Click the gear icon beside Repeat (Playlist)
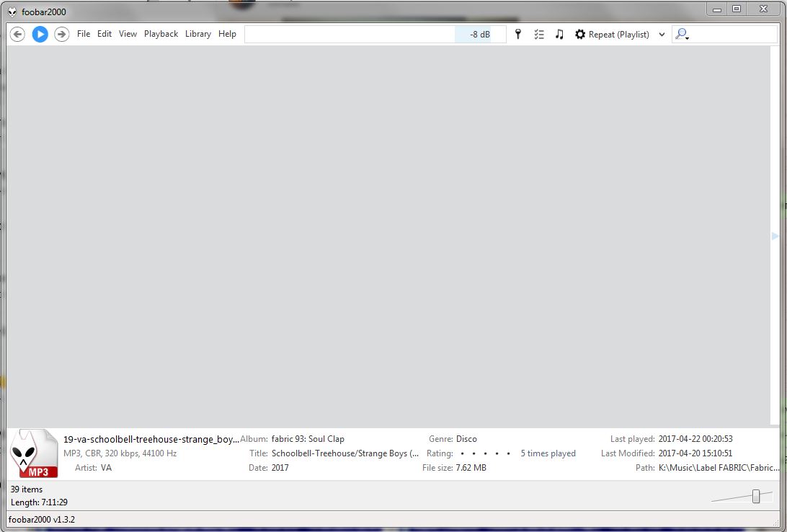 (580, 34)
